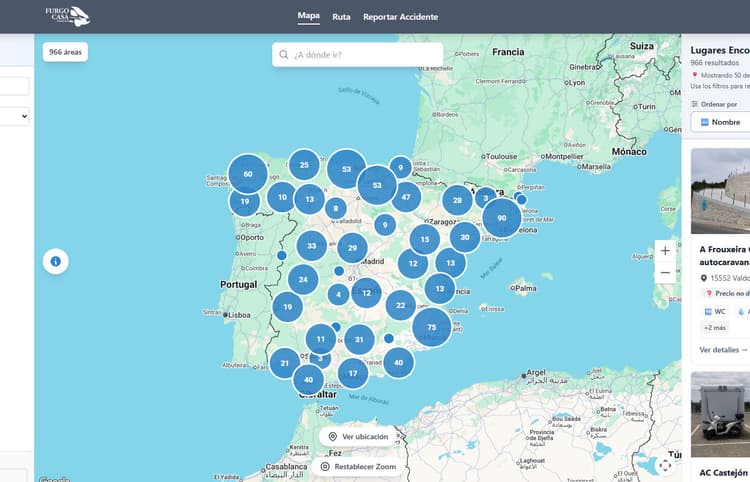Click the WC service tag
This screenshot has height=482, width=750.
coord(715,312)
